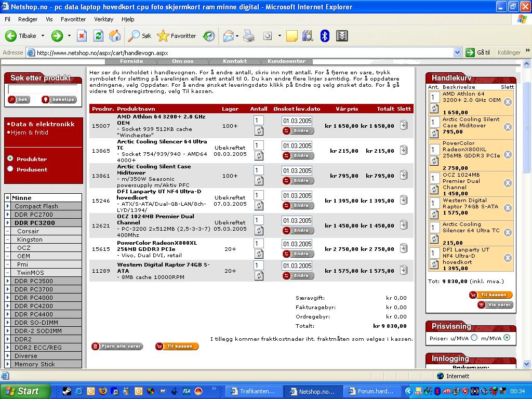
Task: Open Tilbake history dropdown arrow
Action: [43, 36]
